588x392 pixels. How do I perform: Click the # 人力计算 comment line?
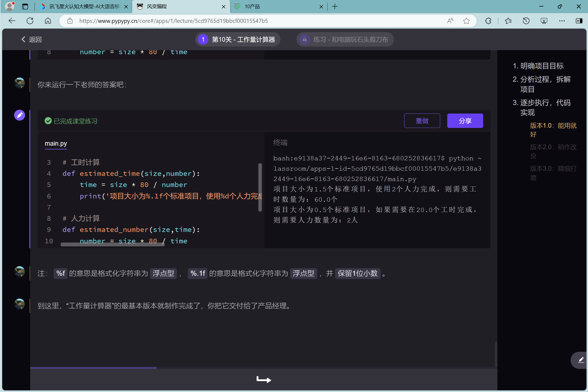pos(81,219)
